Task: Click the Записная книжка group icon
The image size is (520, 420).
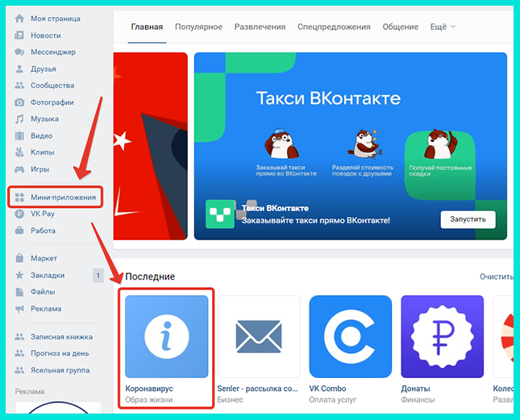Action: [x=19, y=337]
